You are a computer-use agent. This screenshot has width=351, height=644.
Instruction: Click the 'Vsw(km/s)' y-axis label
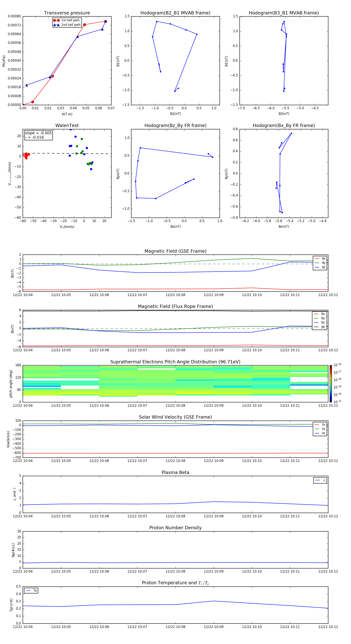[x=8, y=439]
